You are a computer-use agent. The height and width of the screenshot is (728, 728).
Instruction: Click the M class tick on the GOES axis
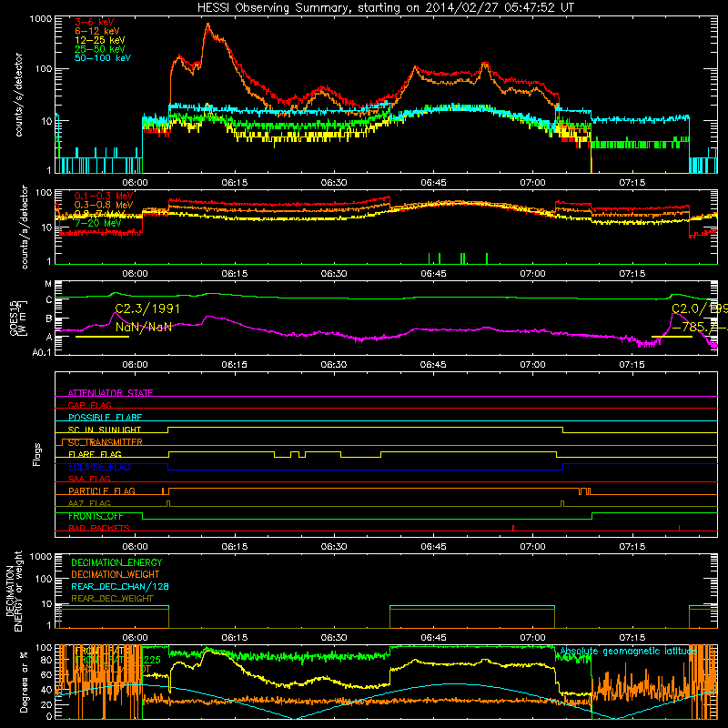click(48, 284)
